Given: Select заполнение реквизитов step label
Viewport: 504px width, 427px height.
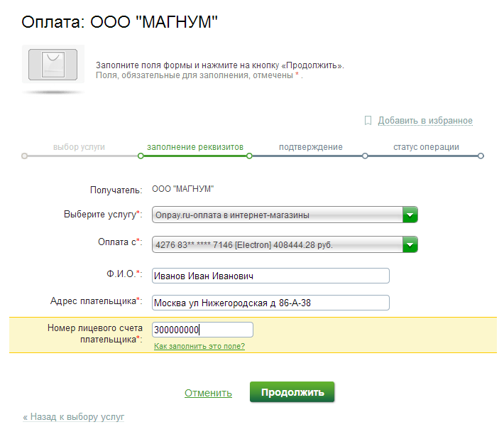Looking at the screenshot, I should pyautogui.click(x=195, y=147).
